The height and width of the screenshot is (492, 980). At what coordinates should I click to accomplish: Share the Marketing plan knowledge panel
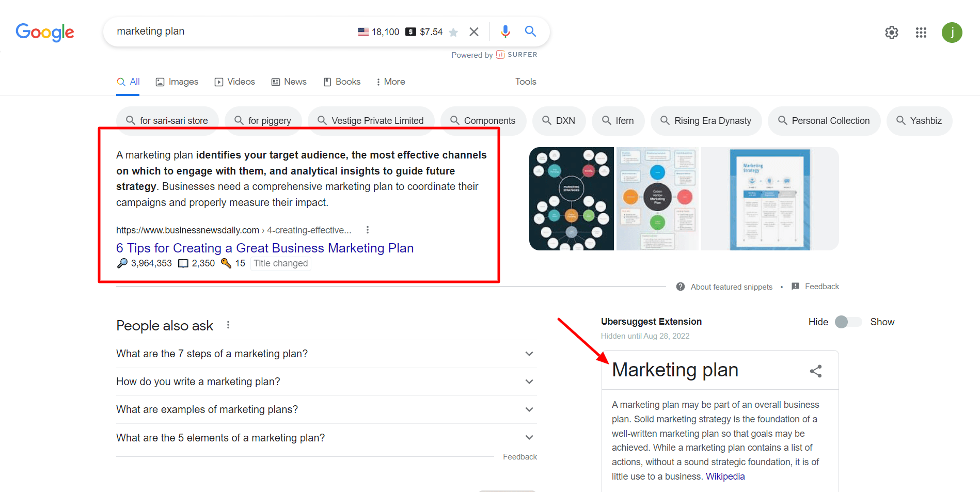pos(816,371)
